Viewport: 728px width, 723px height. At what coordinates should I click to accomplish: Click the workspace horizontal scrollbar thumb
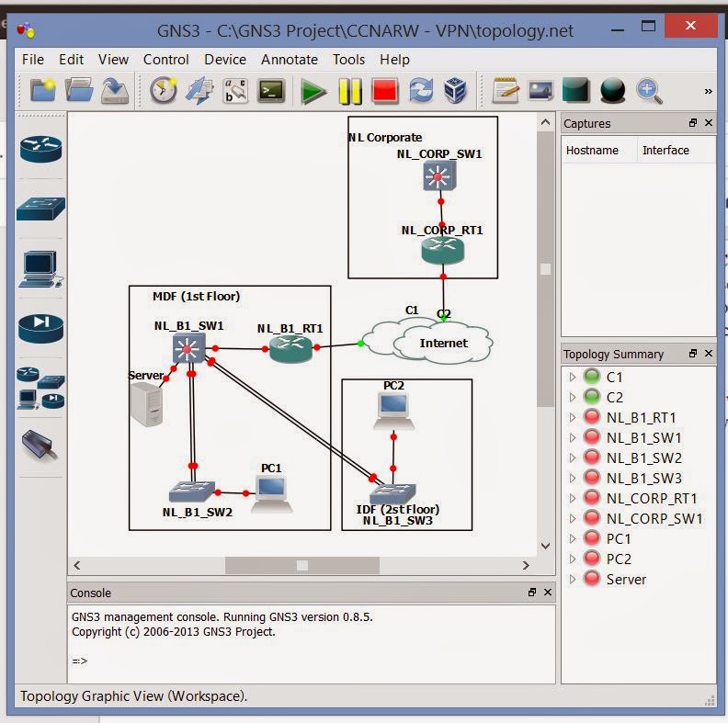302,565
